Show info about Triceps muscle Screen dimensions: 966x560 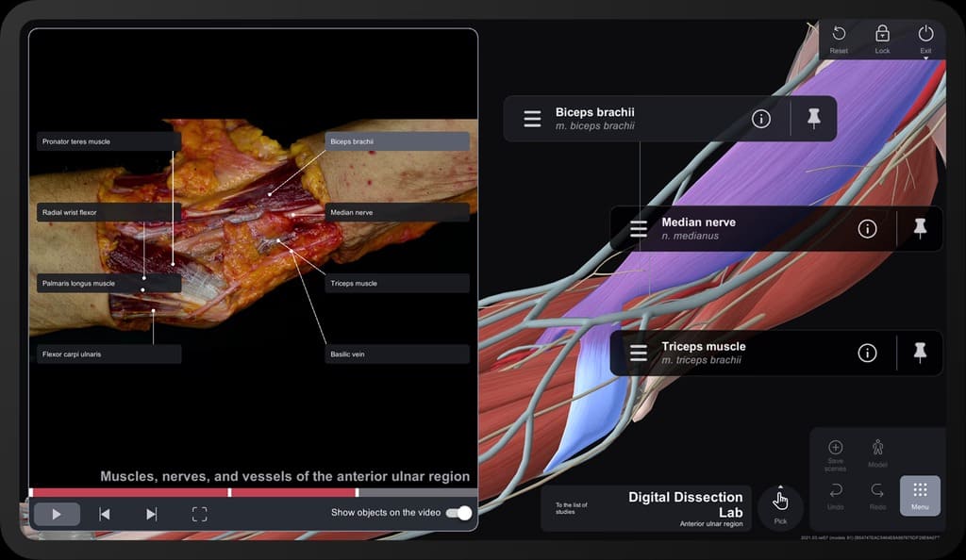(x=867, y=353)
